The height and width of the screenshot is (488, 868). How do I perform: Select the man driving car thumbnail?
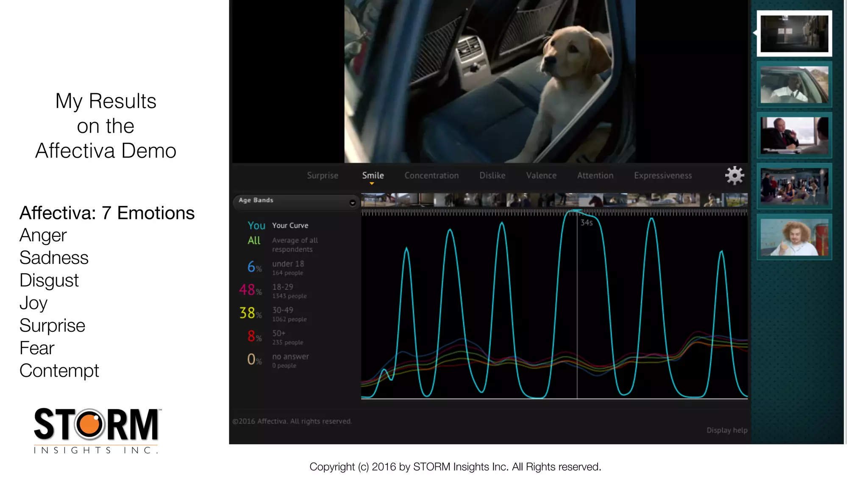click(x=794, y=84)
